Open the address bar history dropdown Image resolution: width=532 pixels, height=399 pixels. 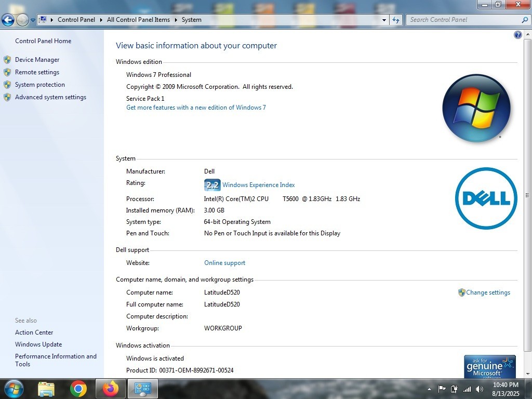pyautogui.click(x=384, y=20)
